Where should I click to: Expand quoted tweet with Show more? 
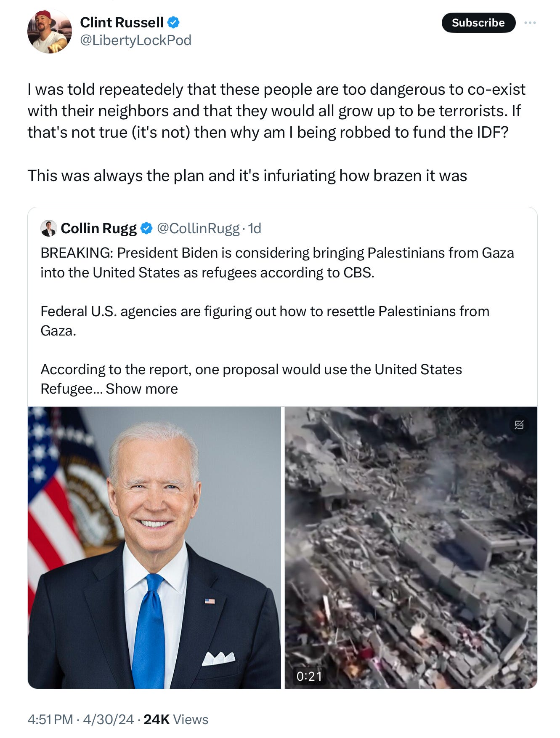142,389
